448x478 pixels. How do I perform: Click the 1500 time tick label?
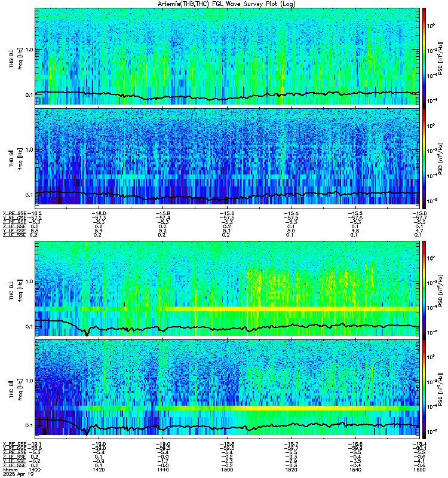pos(227,470)
